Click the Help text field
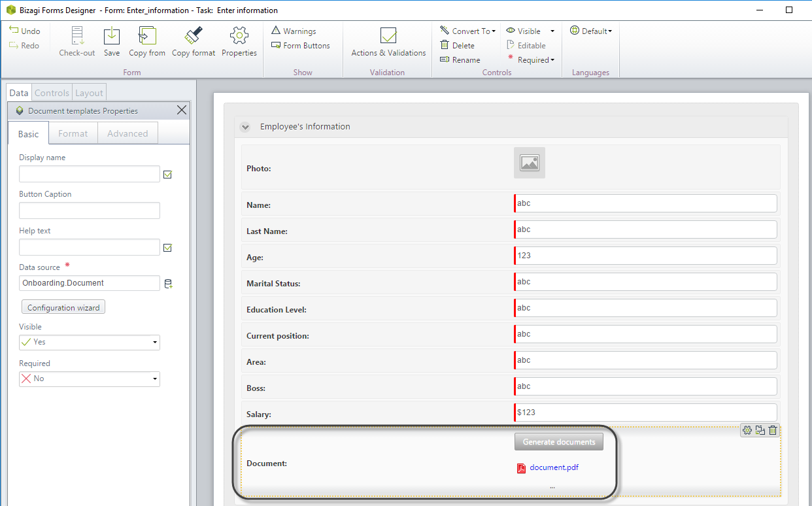Viewport: 812px width, 506px height. [x=90, y=247]
